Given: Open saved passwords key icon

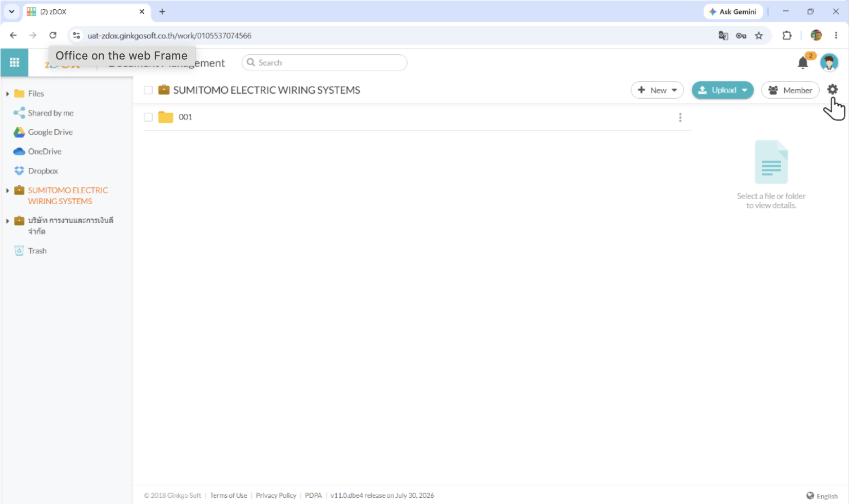Looking at the screenshot, I should tap(741, 35).
